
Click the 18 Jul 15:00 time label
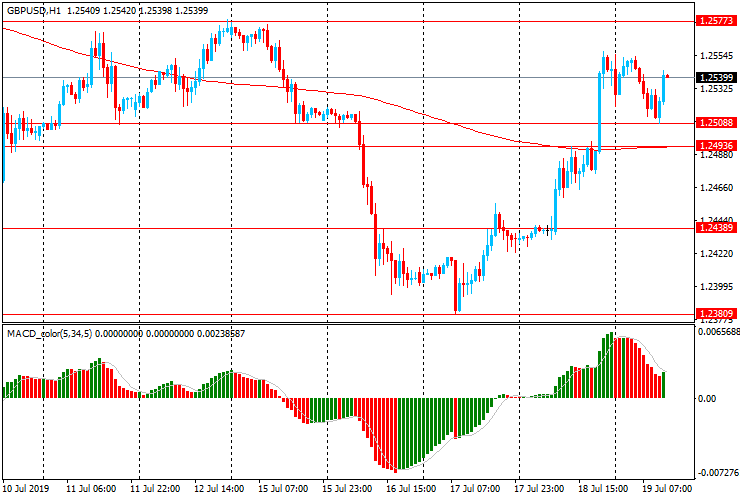point(603,488)
